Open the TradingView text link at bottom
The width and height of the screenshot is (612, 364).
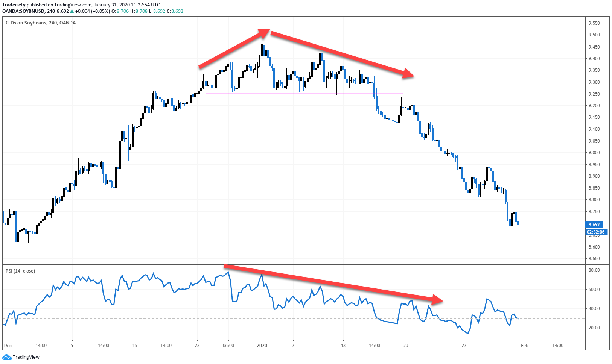(26, 357)
